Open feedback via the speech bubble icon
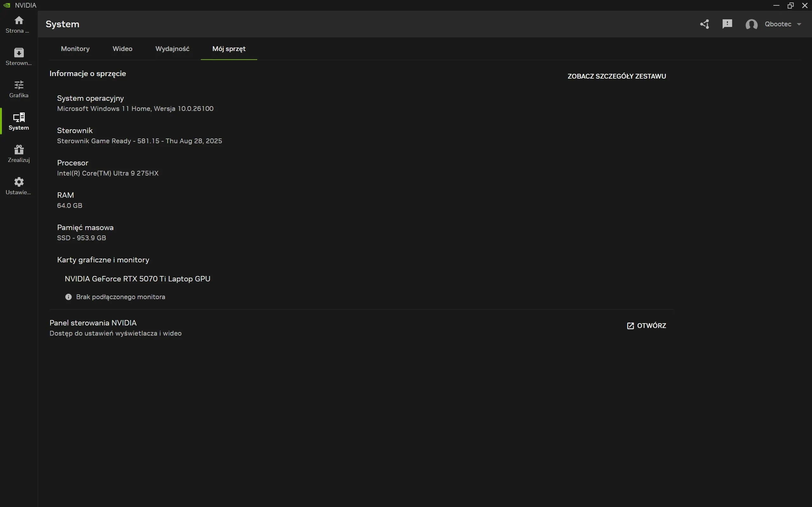The width and height of the screenshot is (812, 507). (x=727, y=24)
